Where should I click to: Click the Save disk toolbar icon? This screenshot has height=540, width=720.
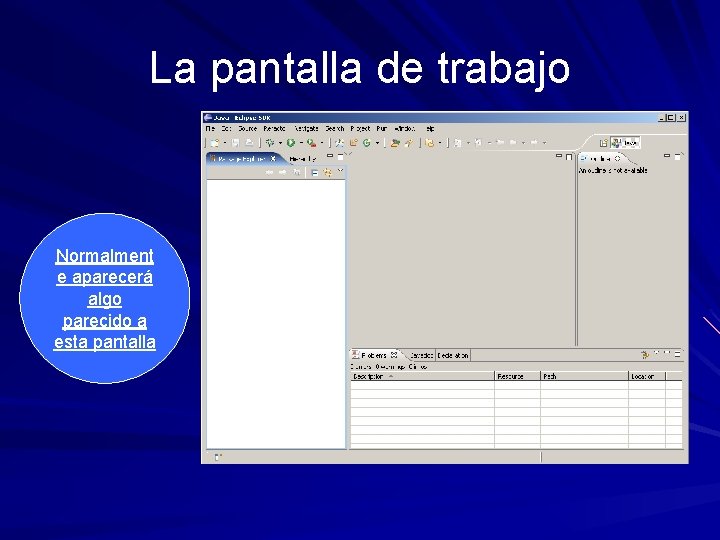point(235,143)
